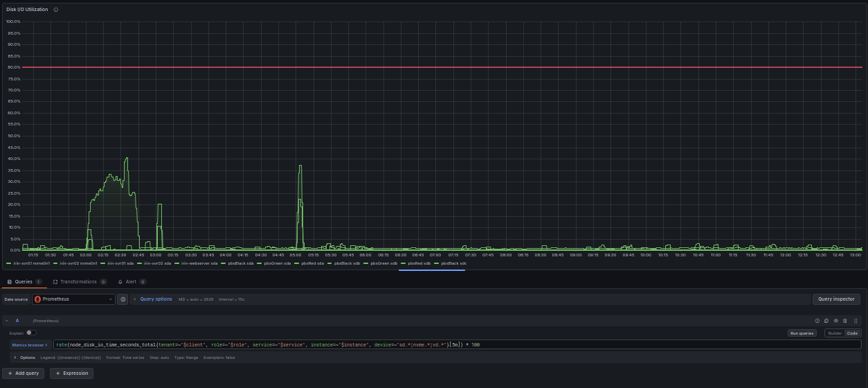The height and width of the screenshot is (388, 868).
Task: Click into the PromQL query input field
Action: click(457, 344)
